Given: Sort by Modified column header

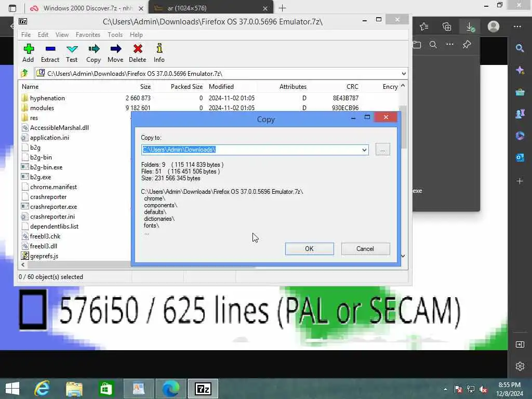Looking at the screenshot, I should pyautogui.click(x=221, y=87).
